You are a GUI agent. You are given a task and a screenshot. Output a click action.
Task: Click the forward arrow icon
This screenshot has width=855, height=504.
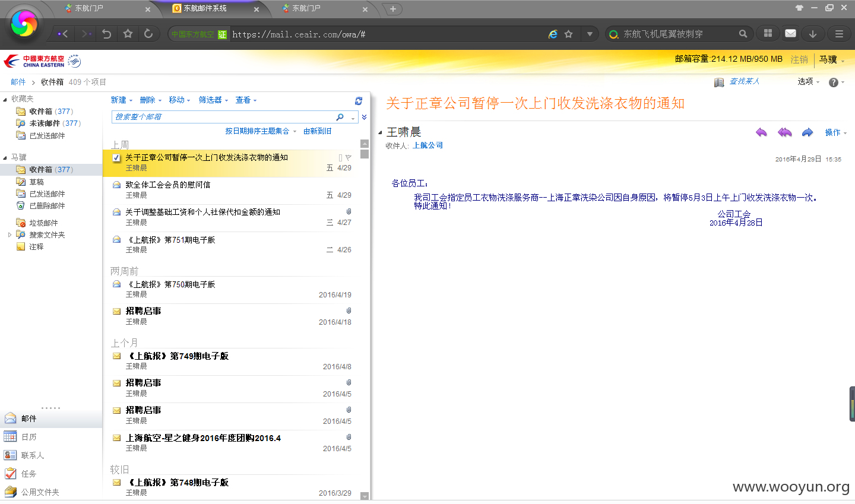pyautogui.click(x=807, y=132)
